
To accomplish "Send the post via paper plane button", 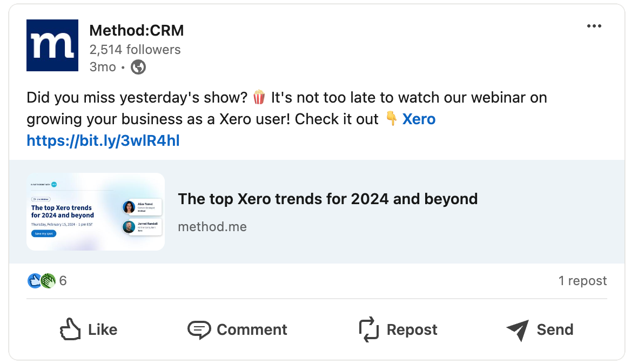I will pos(540,329).
